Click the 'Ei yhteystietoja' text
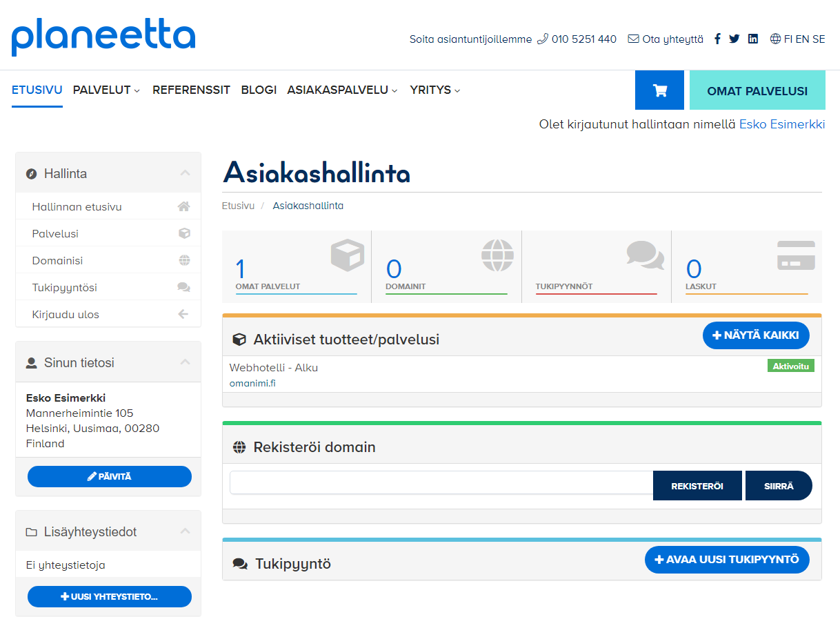The height and width of the screenshot is (617, 840). pos(66,565)
